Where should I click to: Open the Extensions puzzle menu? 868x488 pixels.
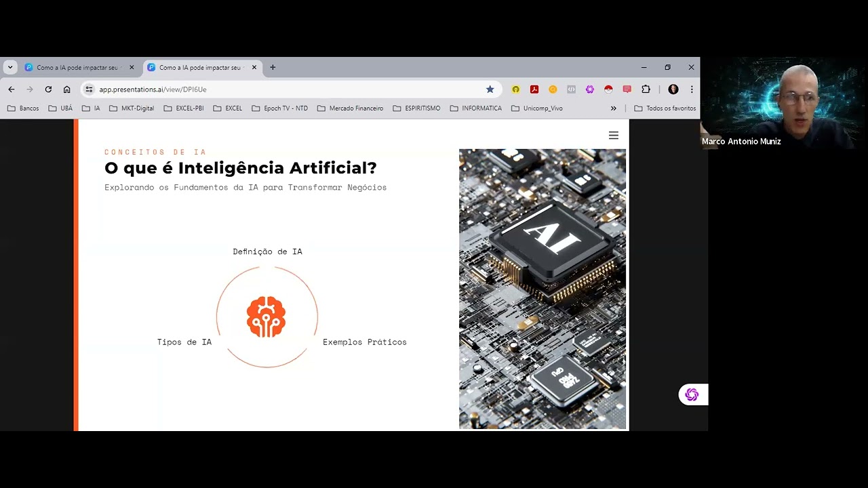(646, 89)
